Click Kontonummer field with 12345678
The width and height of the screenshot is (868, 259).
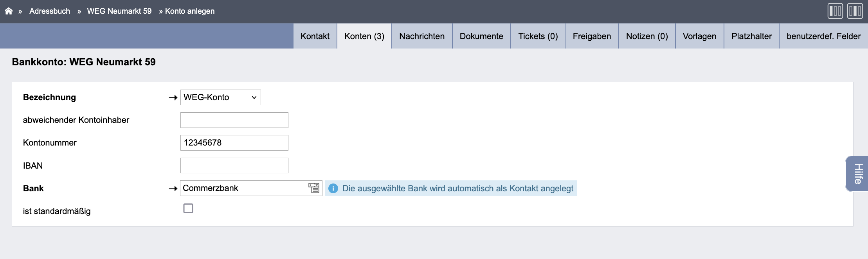234,143
